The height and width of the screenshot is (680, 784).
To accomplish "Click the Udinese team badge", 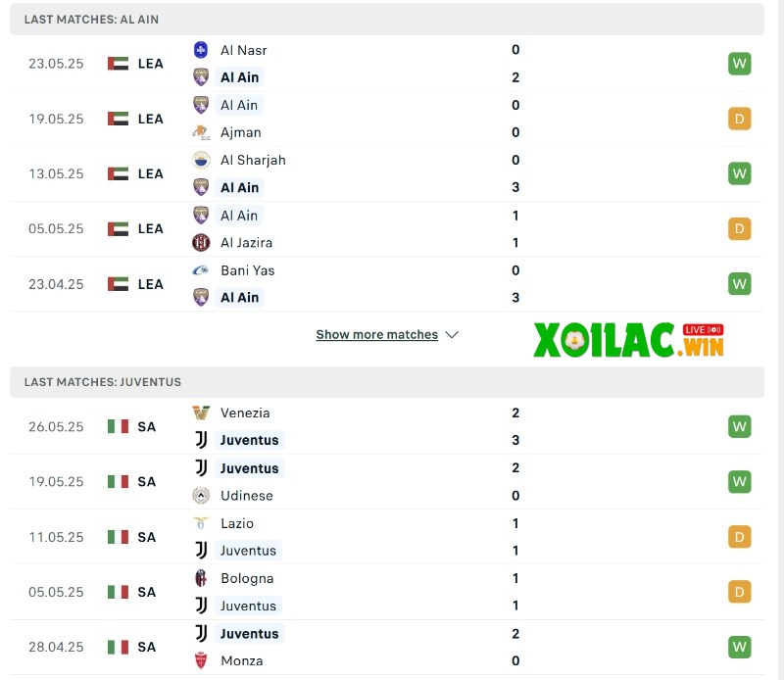I will 201,496.
